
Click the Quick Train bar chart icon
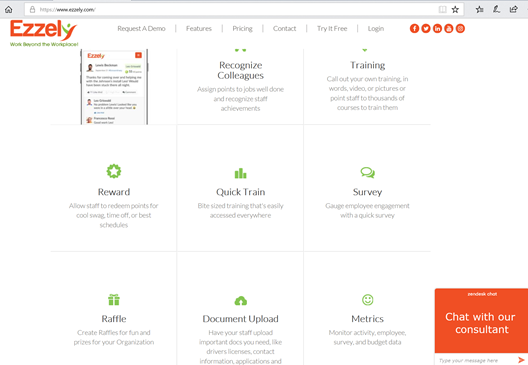[x=240, y=173]
